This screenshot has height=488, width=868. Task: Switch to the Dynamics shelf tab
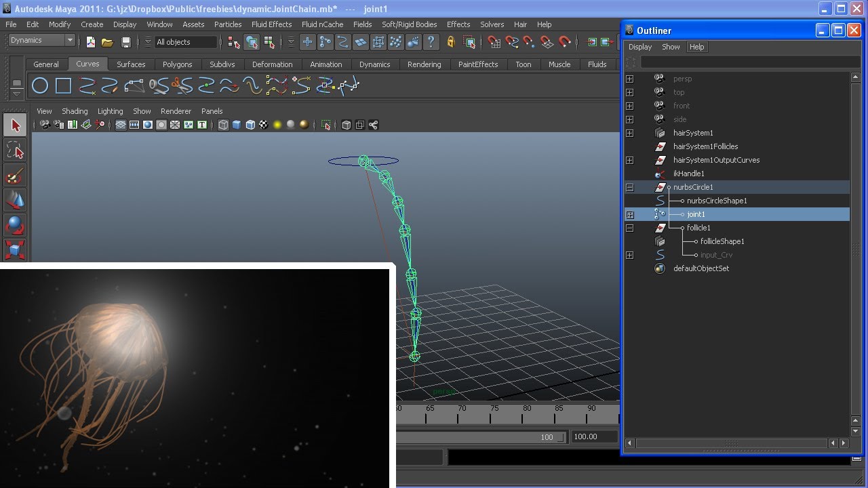tap(374, 64)
